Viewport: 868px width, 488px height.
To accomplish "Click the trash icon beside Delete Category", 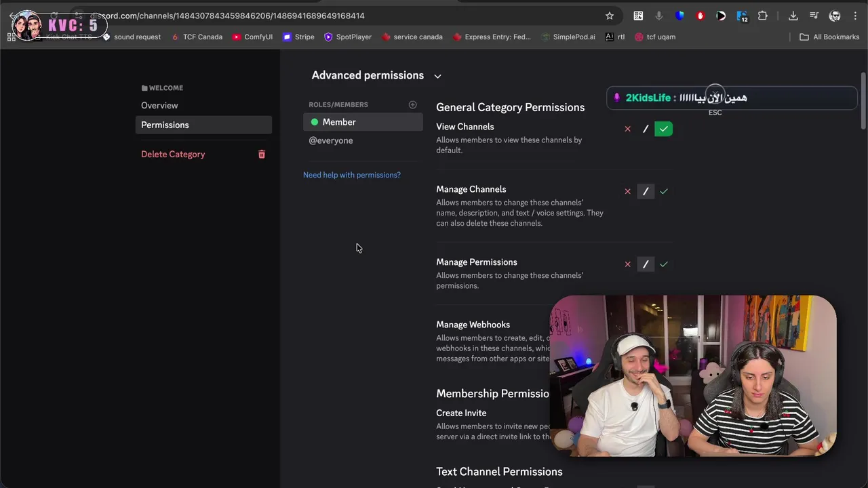I will point(262,155).
